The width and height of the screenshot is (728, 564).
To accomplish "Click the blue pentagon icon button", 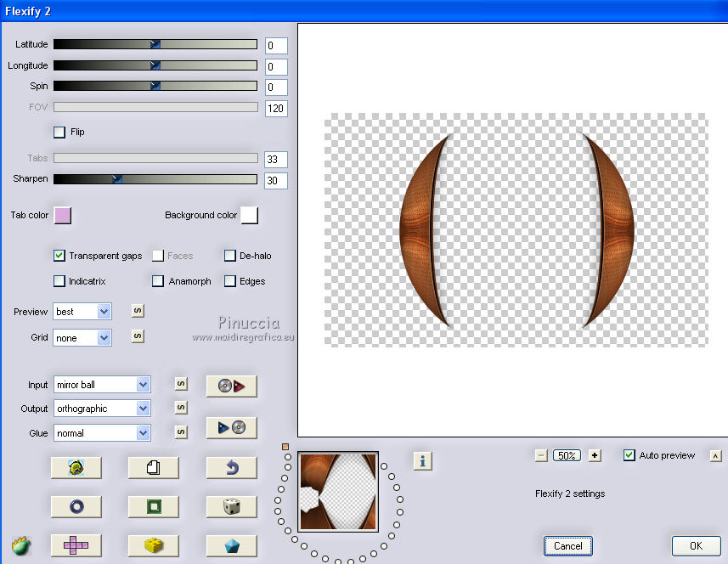I will coord(231,545).
